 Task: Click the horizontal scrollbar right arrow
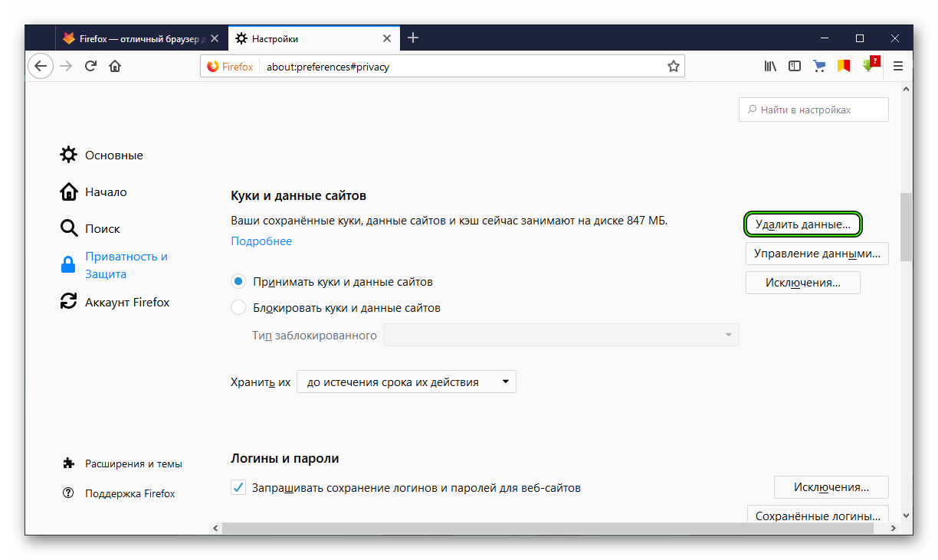[x=894, y=529]
